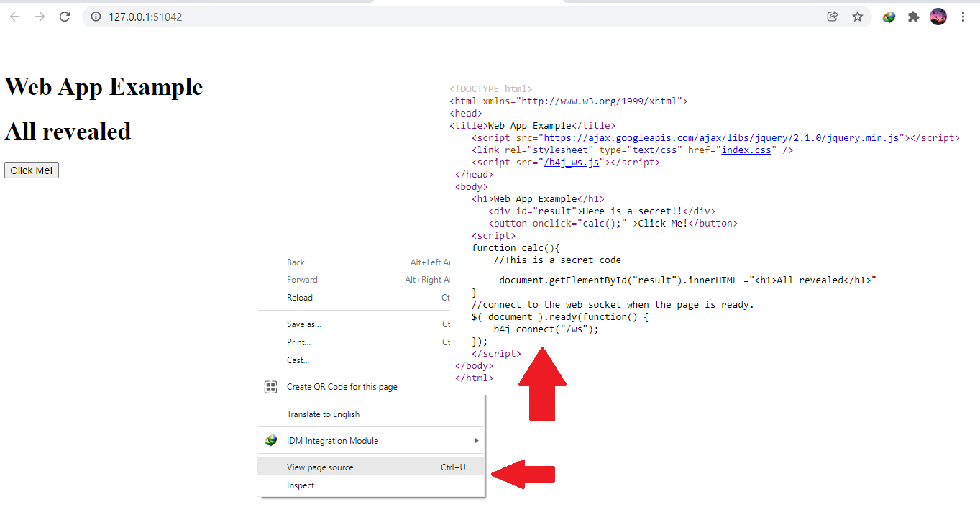The height and width of the screenshot is (507, 980).
Task: Click the "//connect to the web socket" comment line
Action: pyautogui.click(x=613, y=304)
